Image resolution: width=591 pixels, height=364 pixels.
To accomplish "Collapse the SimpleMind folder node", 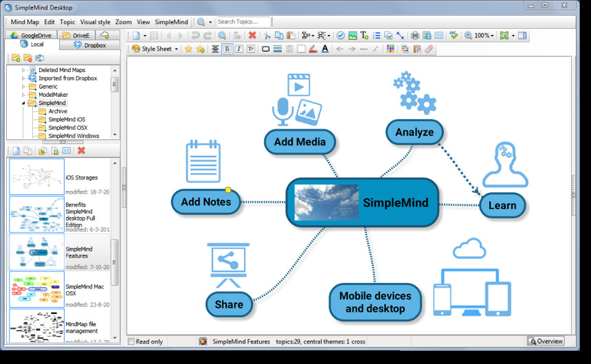I will pos(23,103).
